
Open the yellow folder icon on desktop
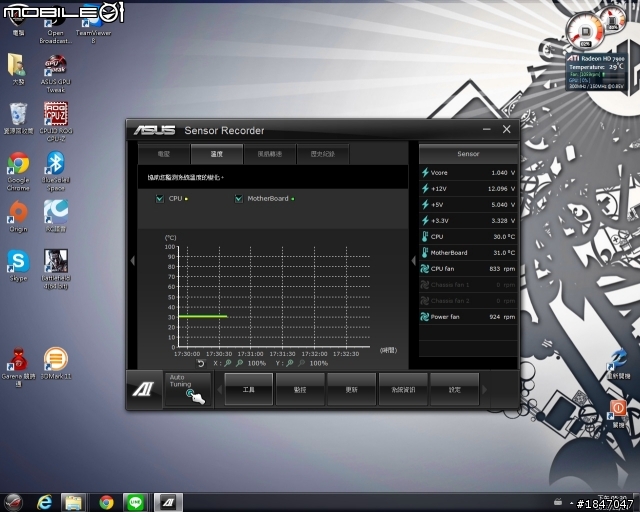click(x=18, y=69)
